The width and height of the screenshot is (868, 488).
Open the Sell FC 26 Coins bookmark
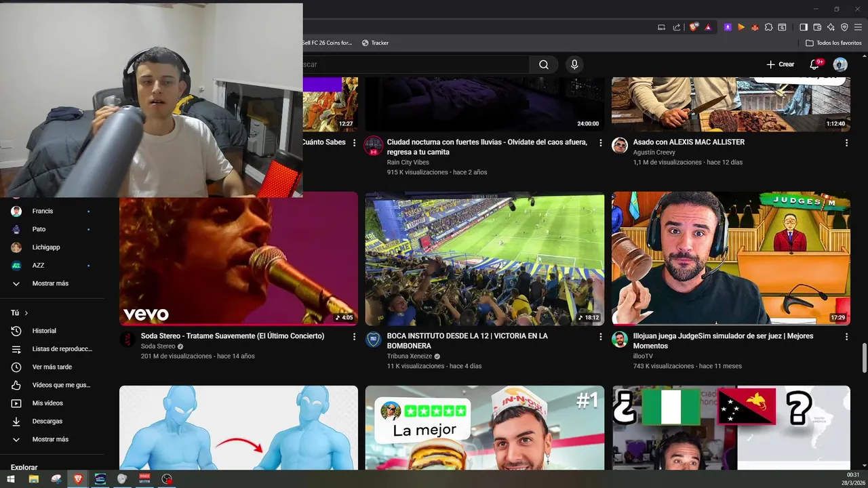pos(328,43)
